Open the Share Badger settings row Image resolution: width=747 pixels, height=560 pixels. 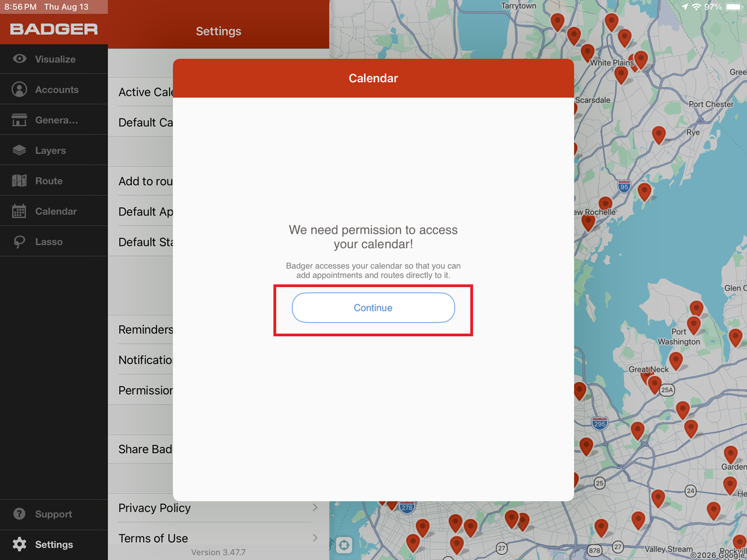[141, 449]
